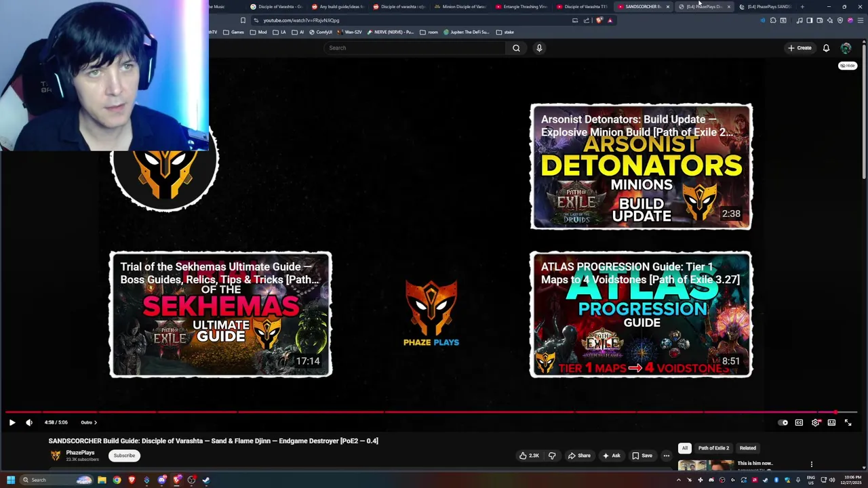Screen dimensions: 868x488
Task: Click the Brave shields icon
Action: click(599, 20)
